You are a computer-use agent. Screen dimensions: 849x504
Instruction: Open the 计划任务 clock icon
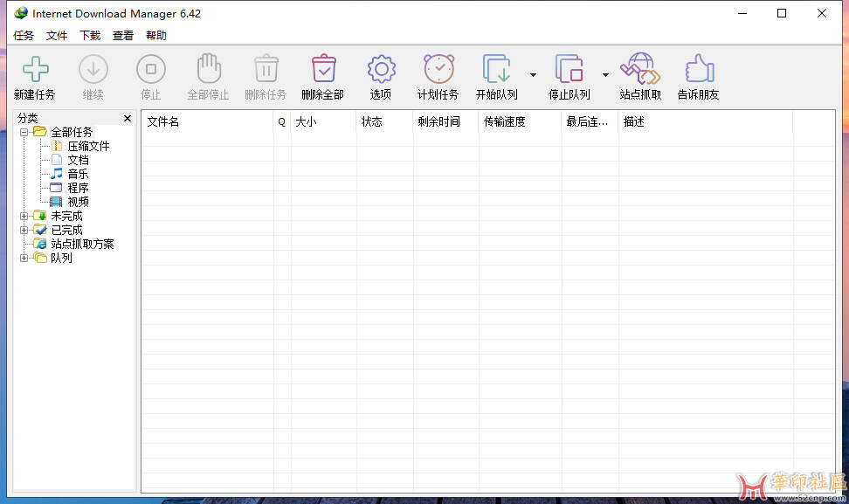pos(438,69)
